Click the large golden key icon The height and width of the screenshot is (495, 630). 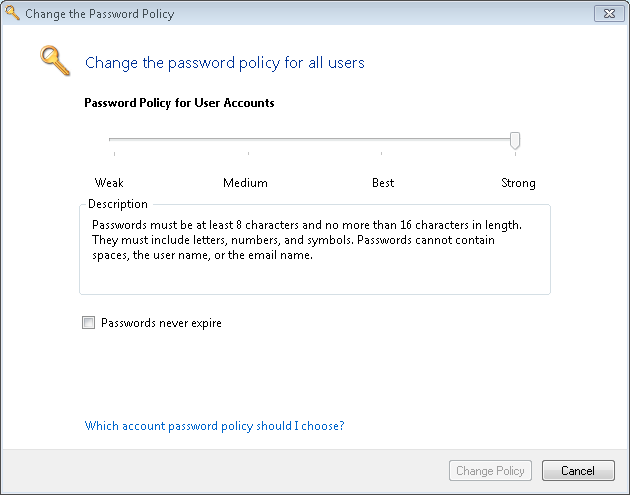click(54, 61)
